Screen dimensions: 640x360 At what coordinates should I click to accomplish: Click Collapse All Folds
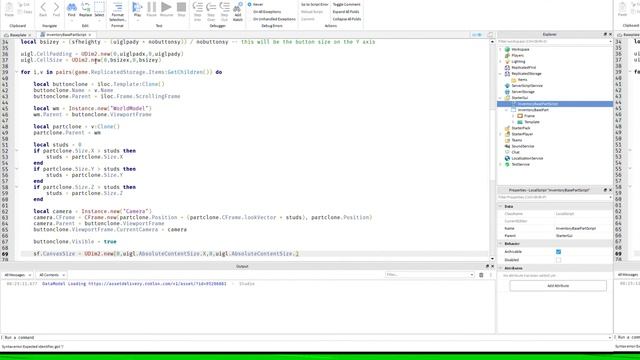(347, 19)
